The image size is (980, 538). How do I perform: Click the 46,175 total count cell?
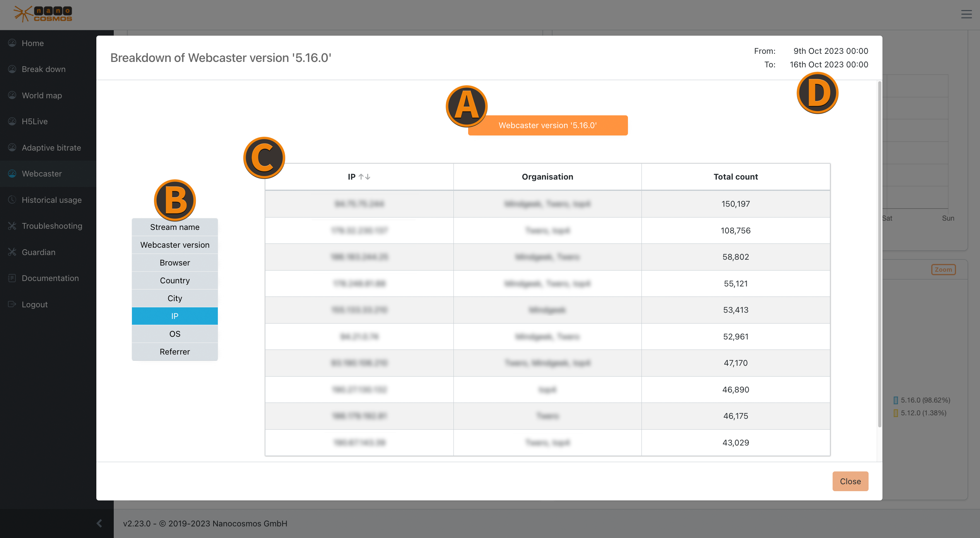coord(735,416)
